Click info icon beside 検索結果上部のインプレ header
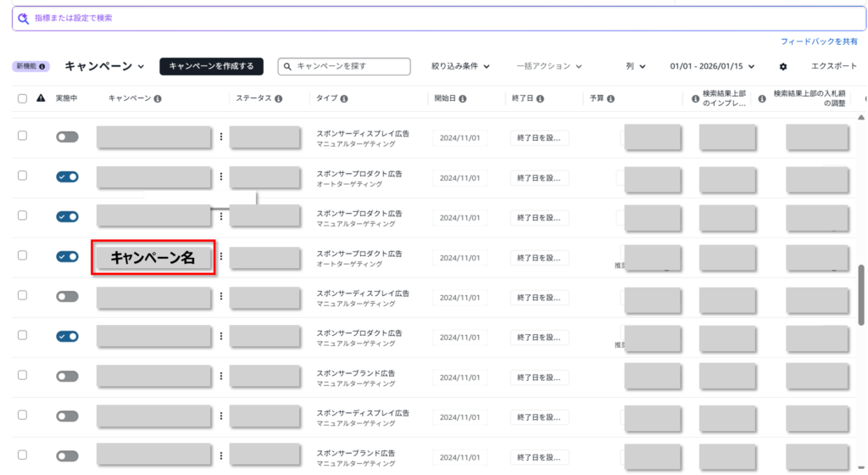This screenshot has height=475, width=868. point(695,98)
